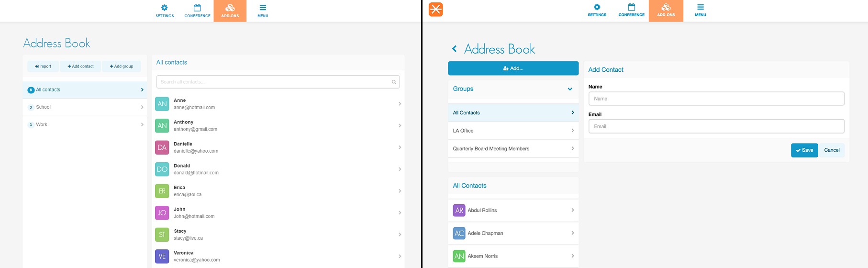The image size is (868, 268).
Task: Open Settings gear in left window
Action: point(165,11)
